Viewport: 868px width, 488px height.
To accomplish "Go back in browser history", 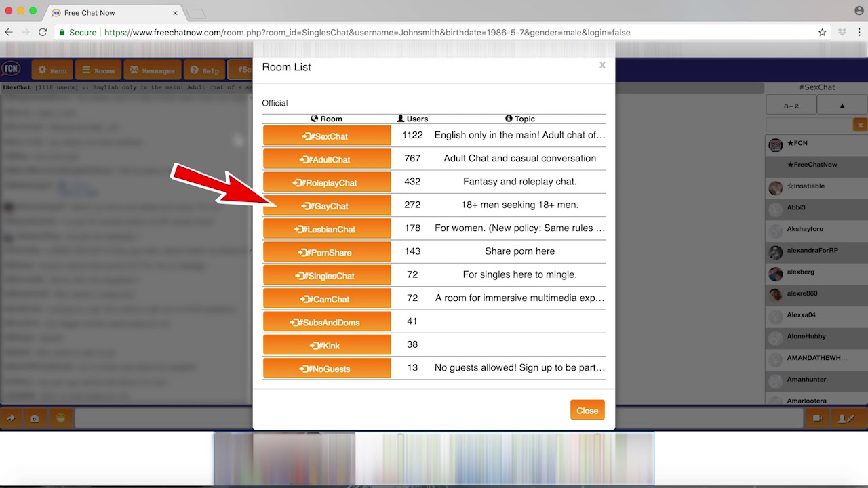I will pos(9,32).
